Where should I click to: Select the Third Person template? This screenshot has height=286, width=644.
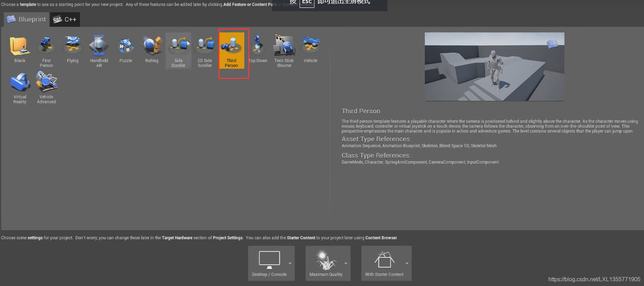231,50
